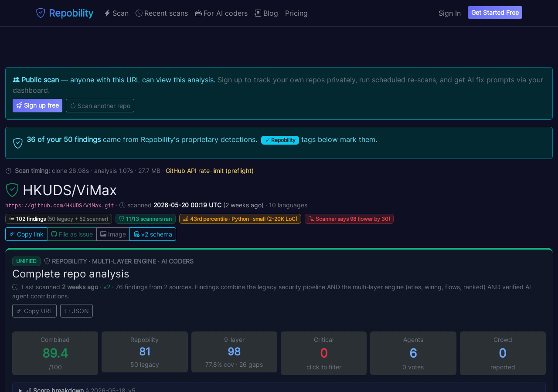Click the link icon on the Copy URL button
This screenshot has height=392, width=558.
point(19,311)
